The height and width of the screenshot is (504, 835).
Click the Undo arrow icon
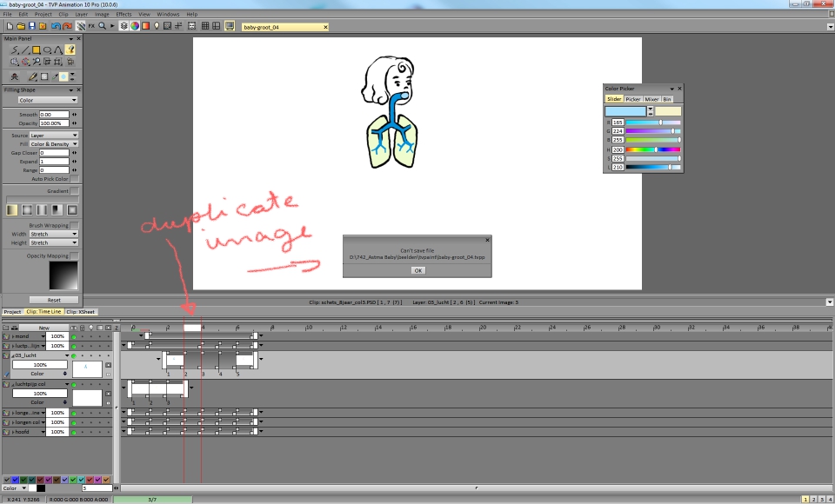pos(56,26)
